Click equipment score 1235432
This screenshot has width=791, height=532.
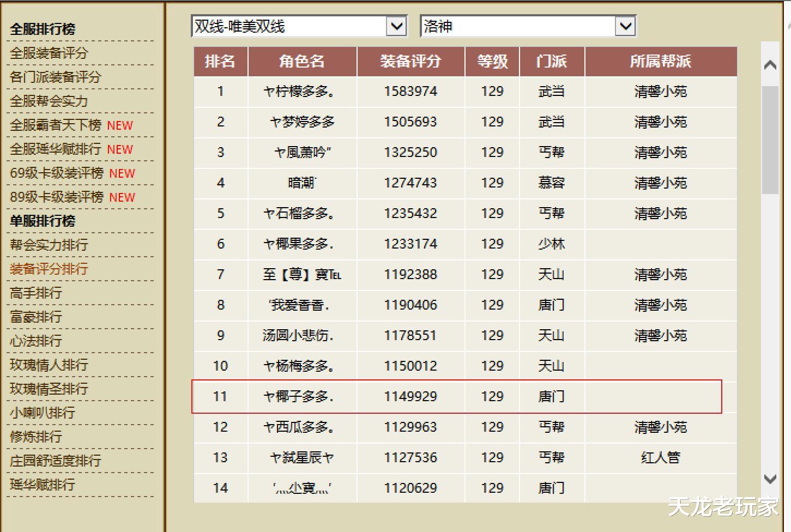pos(410,214)
